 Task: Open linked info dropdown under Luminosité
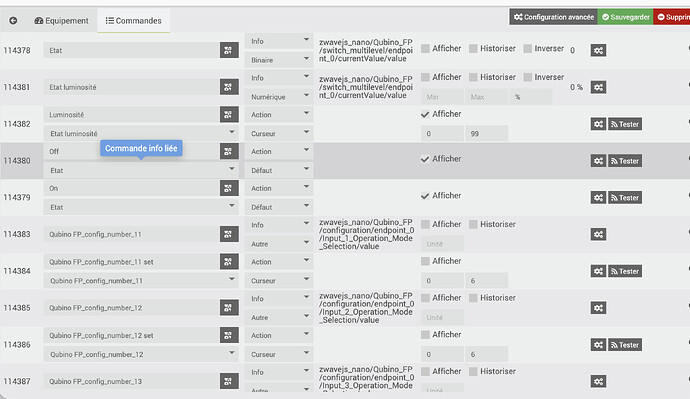point(141,133)
